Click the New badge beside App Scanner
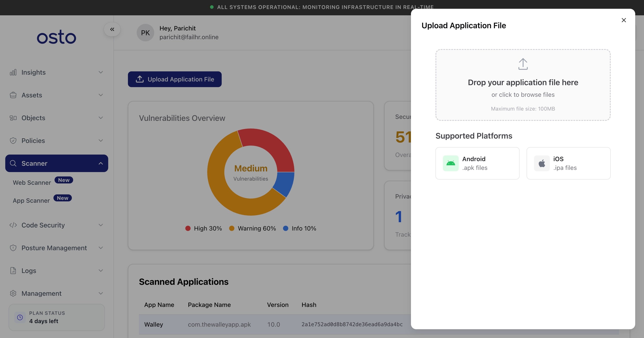Screen dimensions: 644x338 click(62, 198)
